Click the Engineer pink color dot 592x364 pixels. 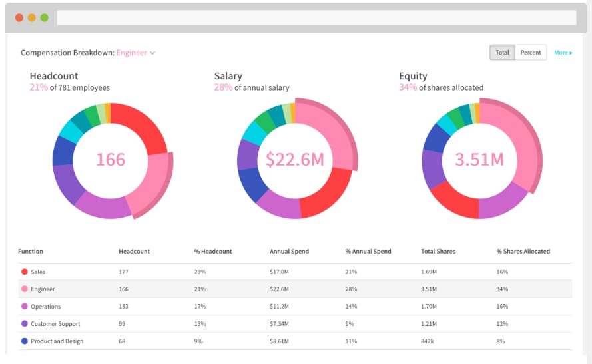[x=25, y=289]
